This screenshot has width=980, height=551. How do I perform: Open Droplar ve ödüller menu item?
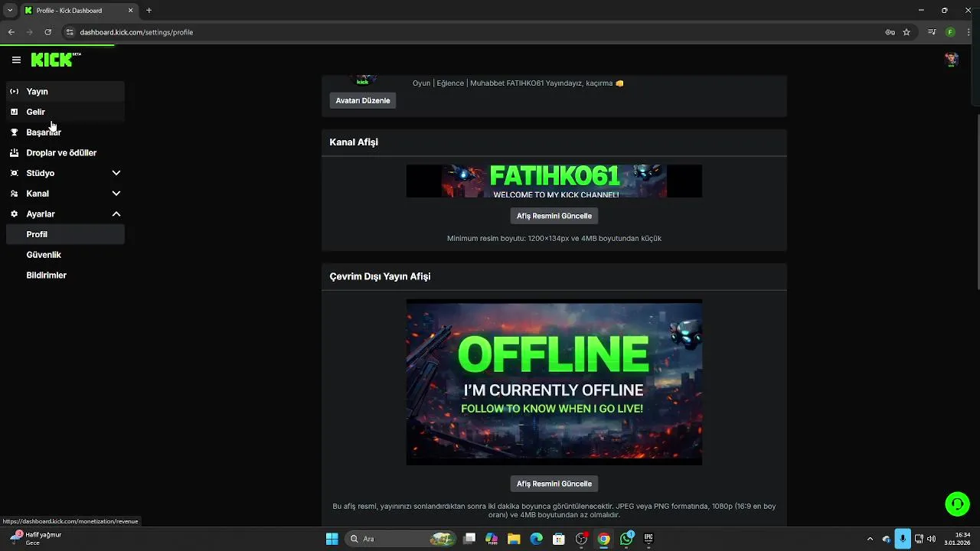[65, 152]
